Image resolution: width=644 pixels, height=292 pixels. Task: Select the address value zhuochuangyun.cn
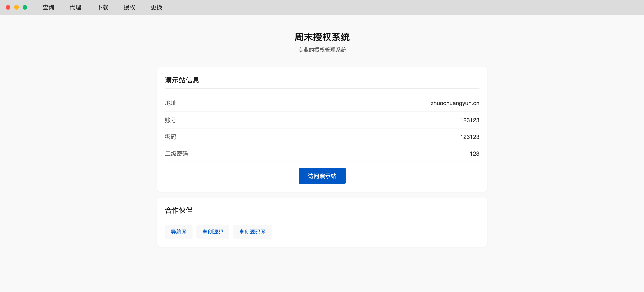455,103
